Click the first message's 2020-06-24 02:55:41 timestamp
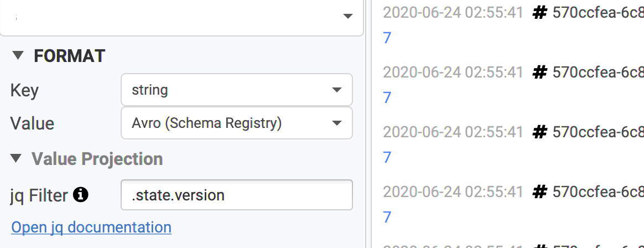This screenshot has height=248, width=644. pos(453,13)
